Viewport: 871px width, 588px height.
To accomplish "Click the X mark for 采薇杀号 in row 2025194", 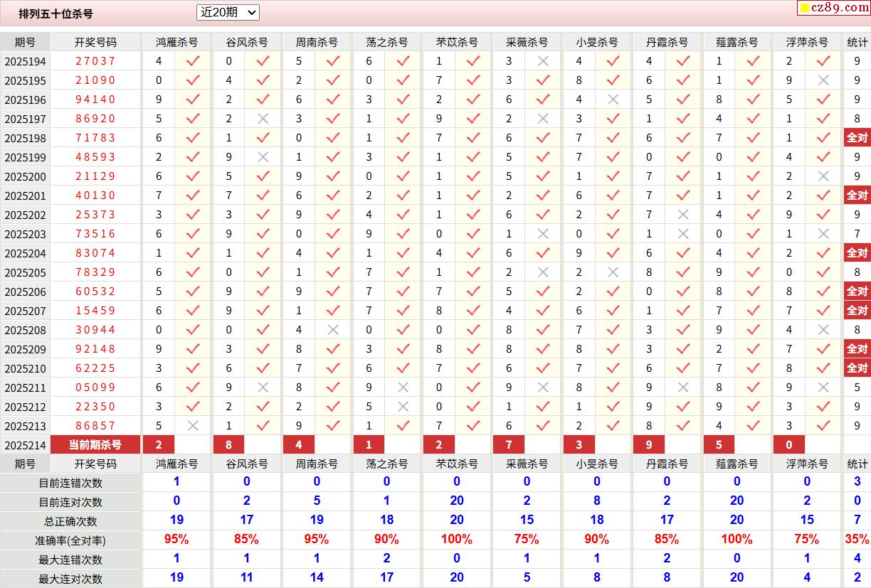I will point(544,61).
